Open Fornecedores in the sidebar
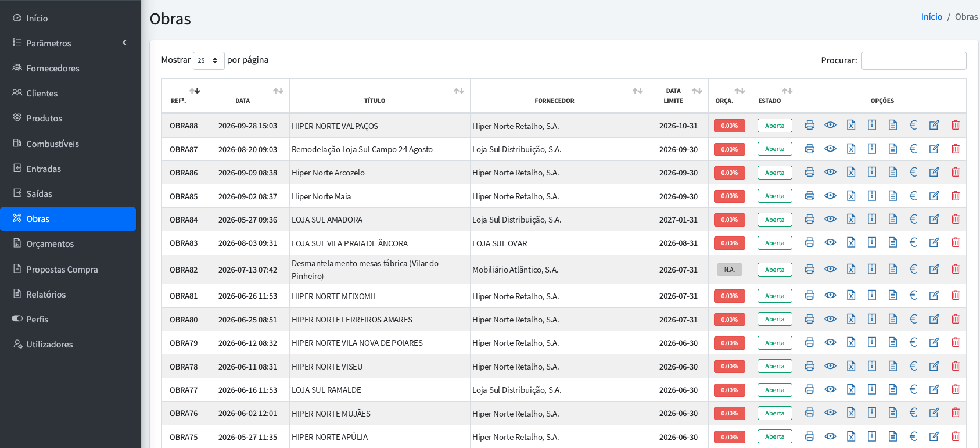Image resolution: width=980 pixels, height=448 pixels. coord(68,68)
